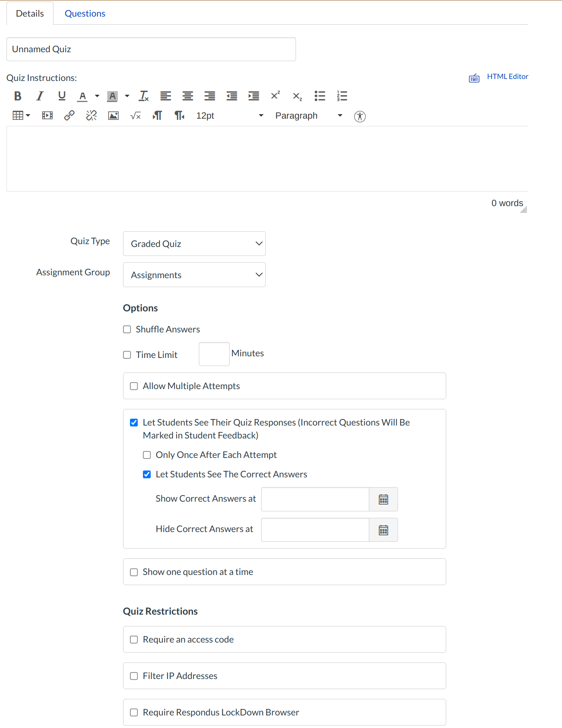Apply italic formatting in the editor
562x728 pixels.
pyautogui.click(x=40, y=96)
